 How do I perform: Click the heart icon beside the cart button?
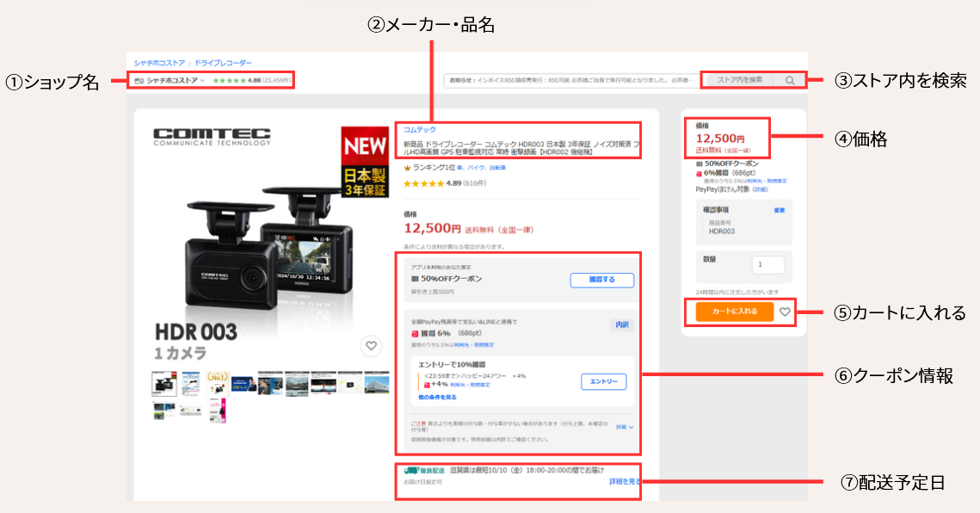pos(785,312)
